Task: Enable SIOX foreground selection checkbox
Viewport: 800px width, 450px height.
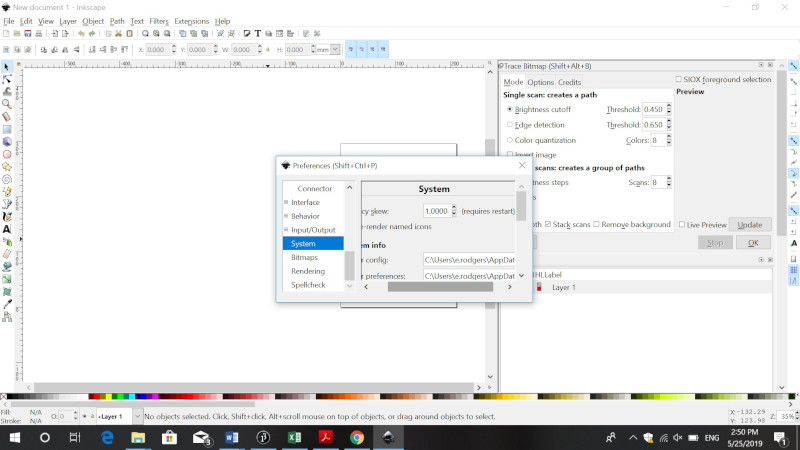Action: click(679, 79)
